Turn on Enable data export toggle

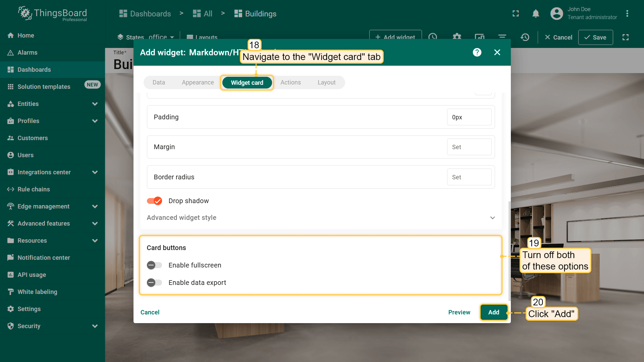click(154, 283)
